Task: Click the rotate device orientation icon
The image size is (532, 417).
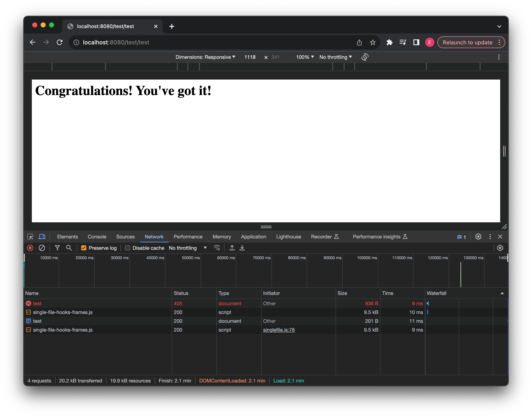Action: point(365,57)
